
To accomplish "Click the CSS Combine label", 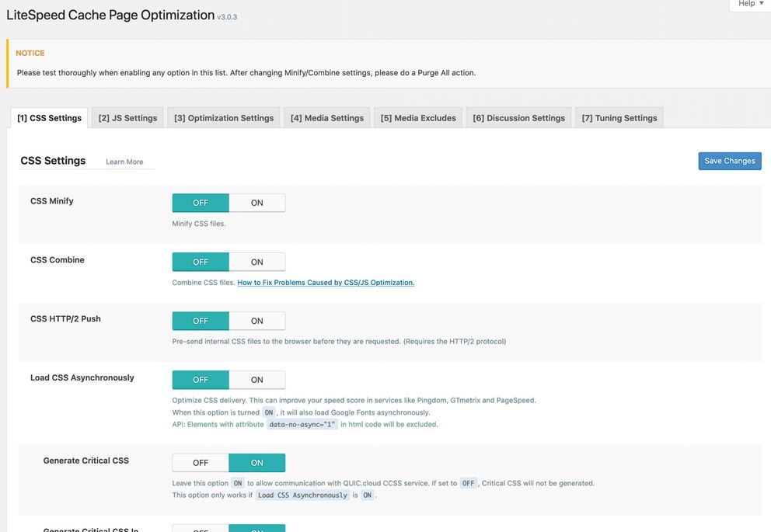I will pyautogui.click(x=57, y=260).
